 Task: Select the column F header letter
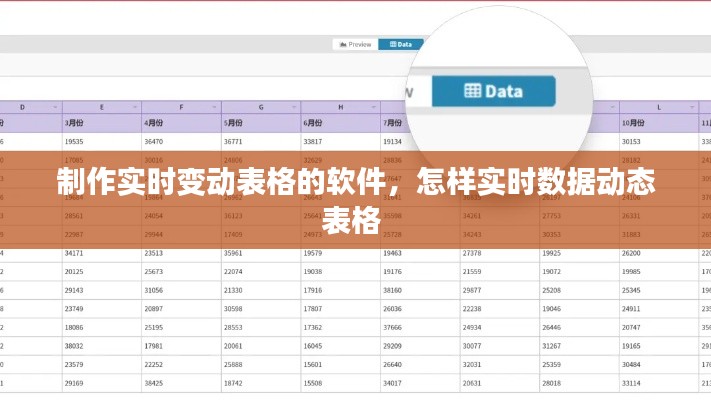click(x=181, y=106)
